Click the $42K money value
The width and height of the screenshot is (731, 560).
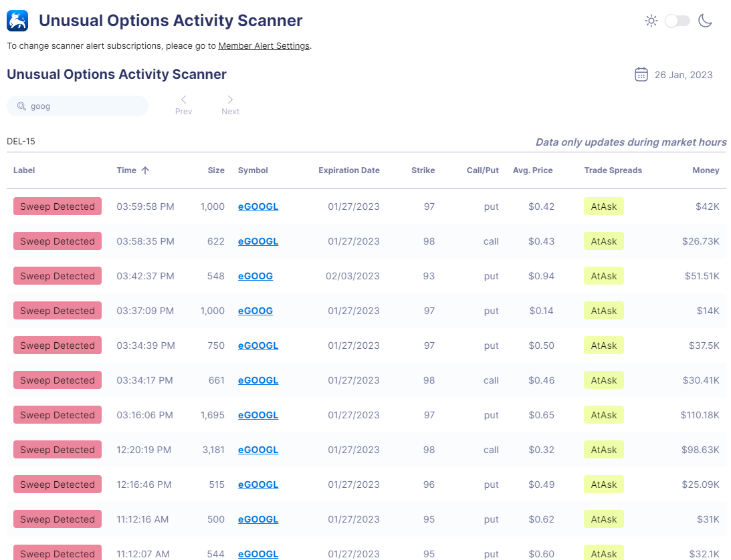coord(707,206)
